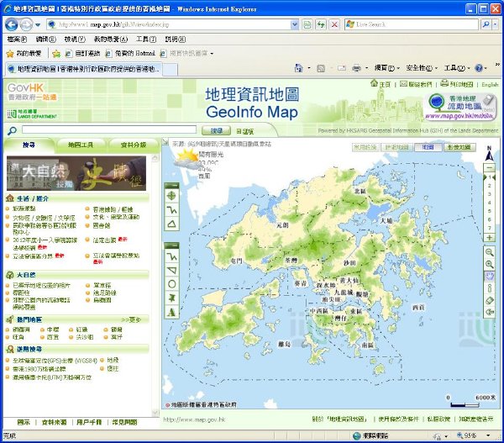
Task: Switch map view to 地圖 mode
Action: (x=428, y=147)
